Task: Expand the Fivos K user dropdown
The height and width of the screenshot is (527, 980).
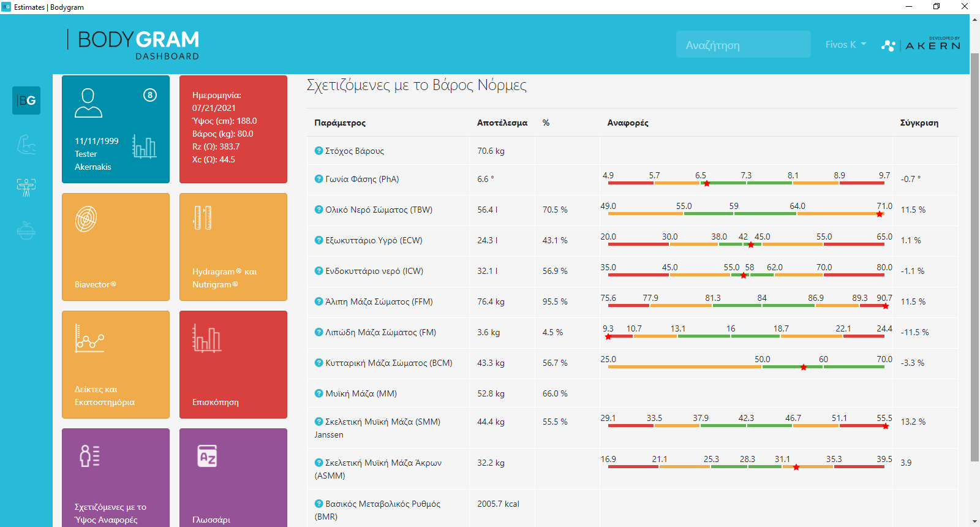Action: [846, 44]
